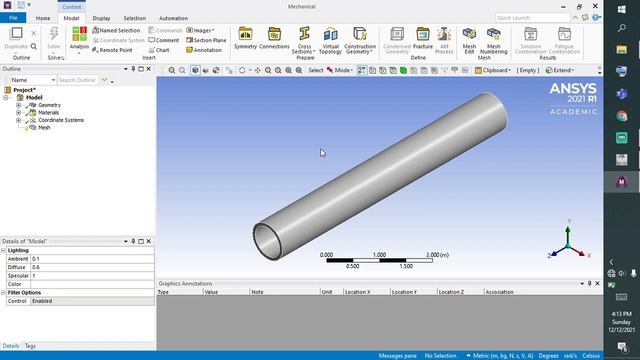The image size is (640, 360).
Task: Click the Diffuse value field
Action: (x=92, y=267)
